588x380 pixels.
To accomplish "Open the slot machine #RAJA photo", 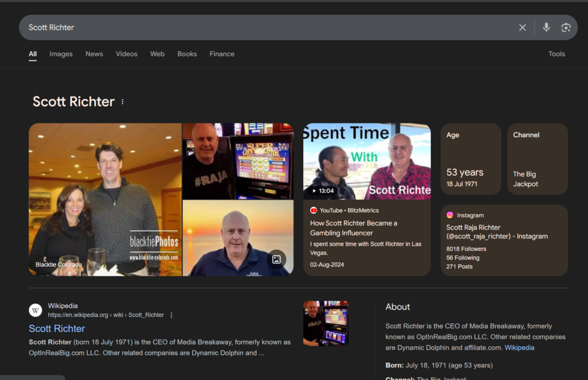I will pos(238,161).
